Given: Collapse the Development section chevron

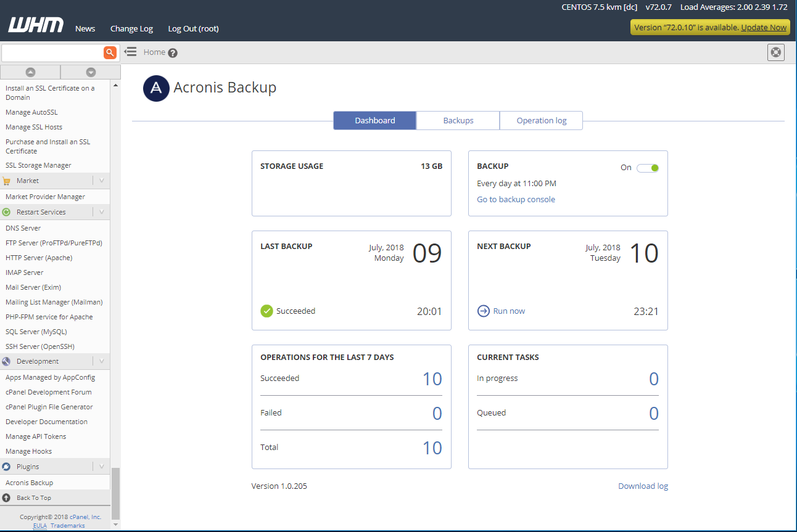Looking at the screenshot, I should click(101, 361).
